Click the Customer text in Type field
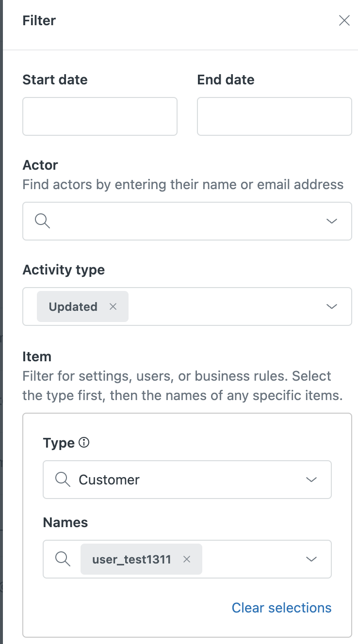Image resolution: width=358 pixels, height=644 pixels. pos(109,480)
